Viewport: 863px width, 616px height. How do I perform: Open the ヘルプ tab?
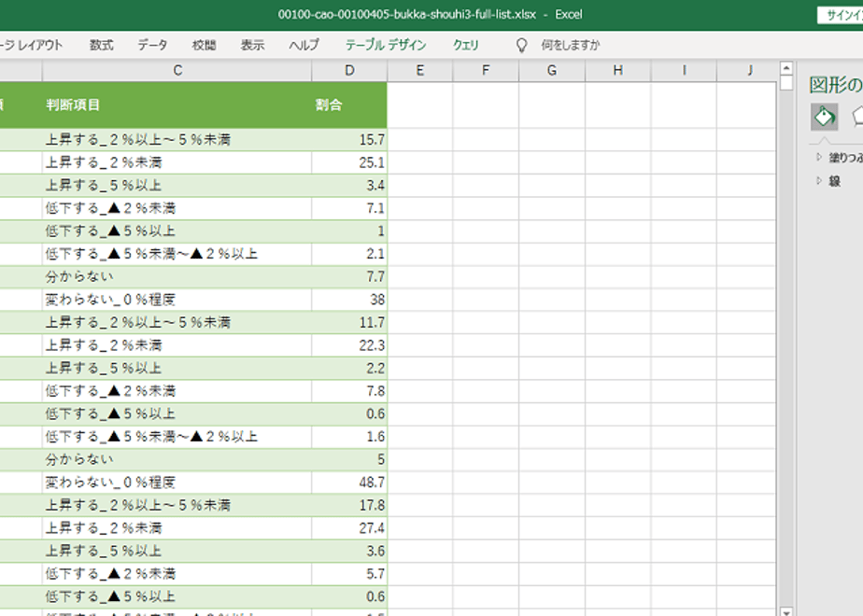[304, 45]
